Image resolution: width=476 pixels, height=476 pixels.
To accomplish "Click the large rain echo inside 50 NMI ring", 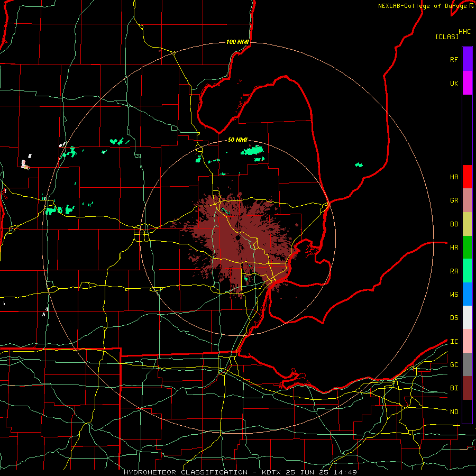I will [x=252, y=151].
